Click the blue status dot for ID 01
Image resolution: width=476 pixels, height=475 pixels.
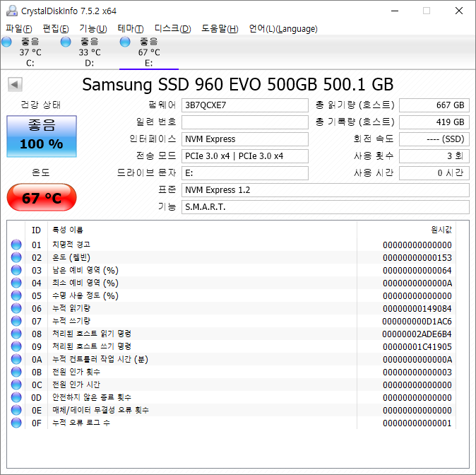tap(16, 245)
